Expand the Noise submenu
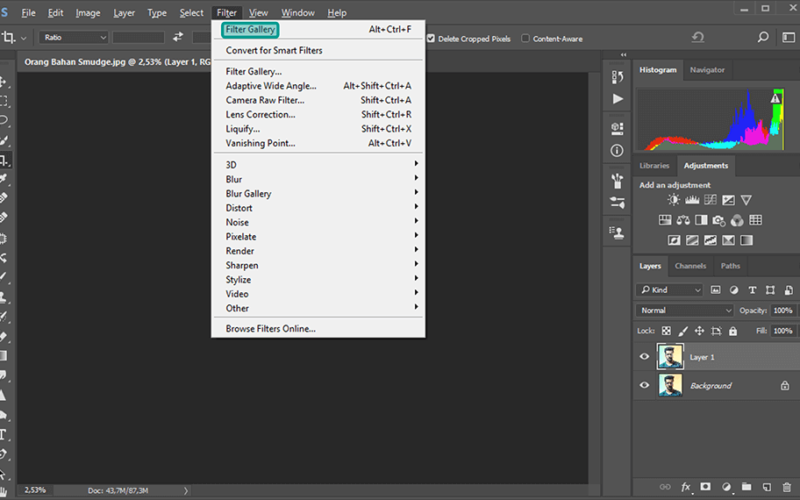Viewport: 800px width, 500px height. pos(320,222)
